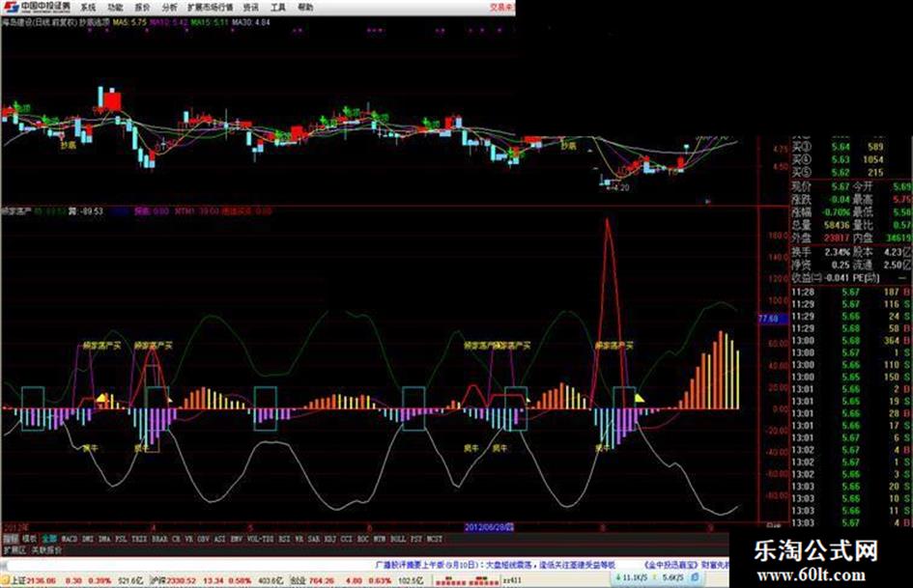Switch to the MACD indicator
This screenshot has width=913, height=588.
click(70, 539)
